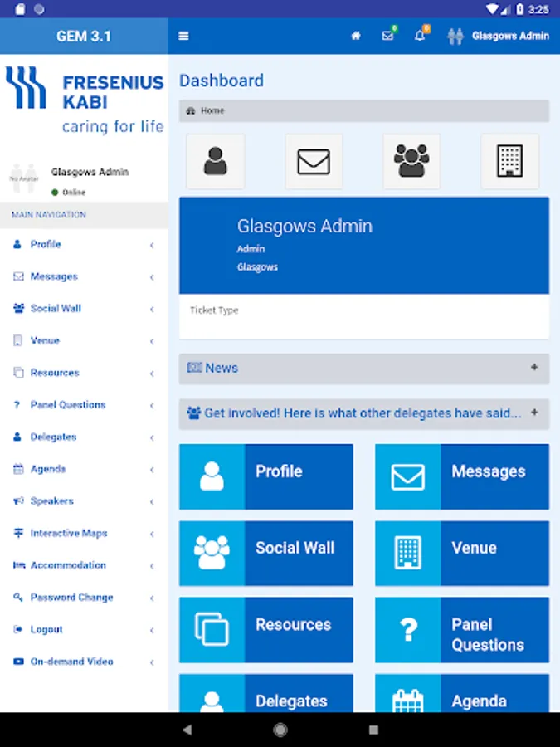Click the GEM 3.1 title
The height and width of the screenshot is (747, 560).
[84, 37]
